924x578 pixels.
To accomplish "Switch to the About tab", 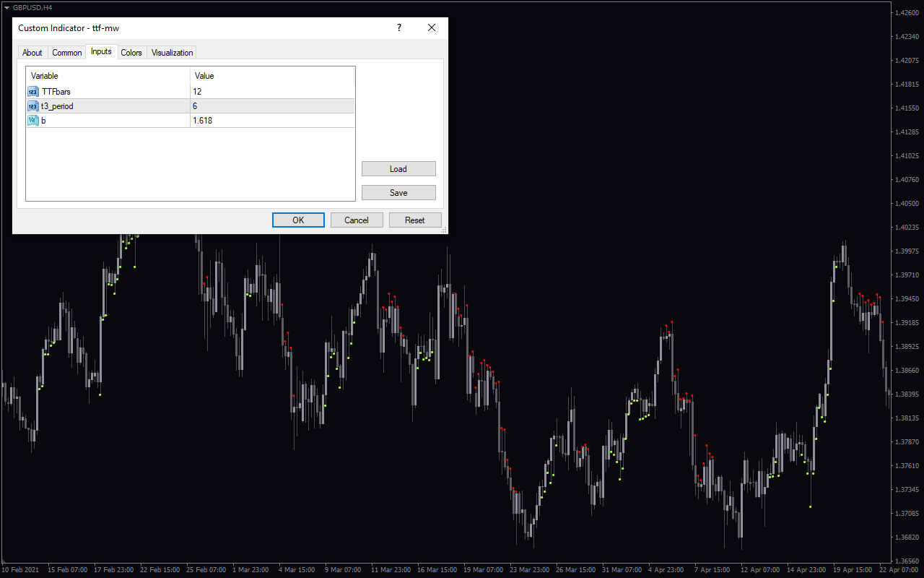I will coord(32,53).
